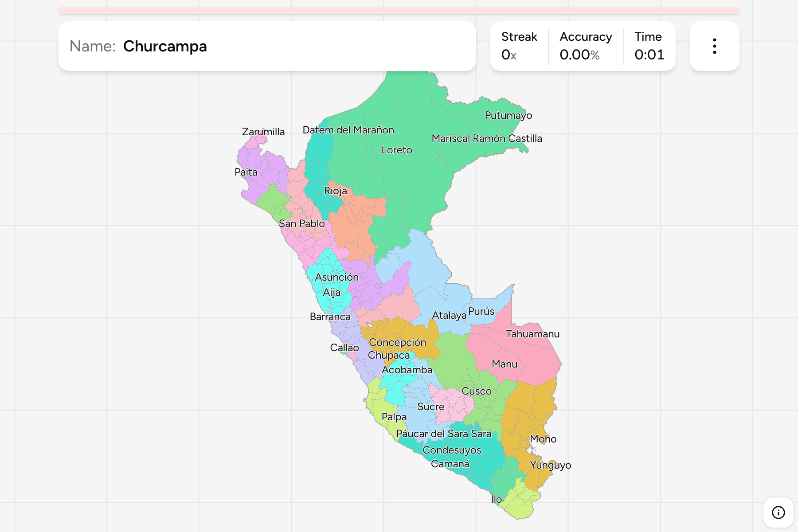
Task: Select the Rioja label
Action: (x=336, y=191)
